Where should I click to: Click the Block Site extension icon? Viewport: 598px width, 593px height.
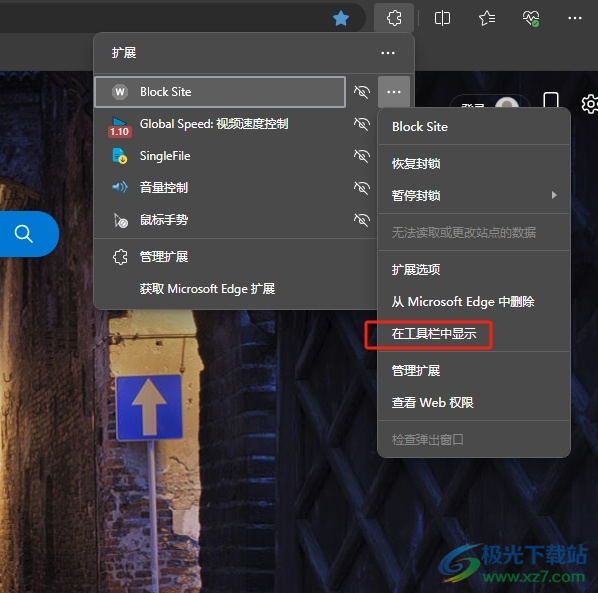(120, 92)
